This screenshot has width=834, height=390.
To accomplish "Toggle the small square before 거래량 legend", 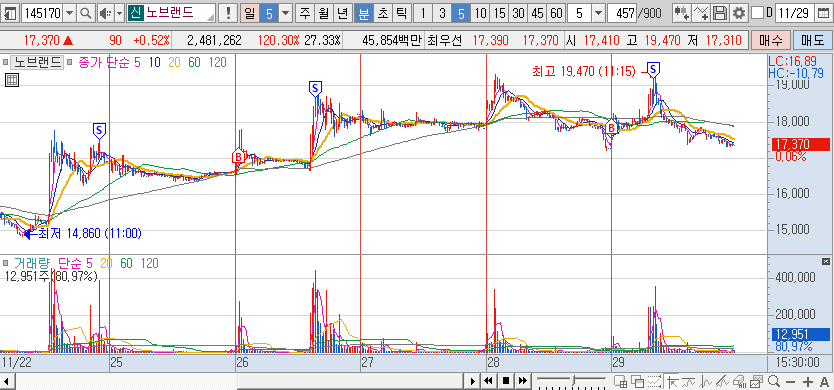I will coord(5,263).
